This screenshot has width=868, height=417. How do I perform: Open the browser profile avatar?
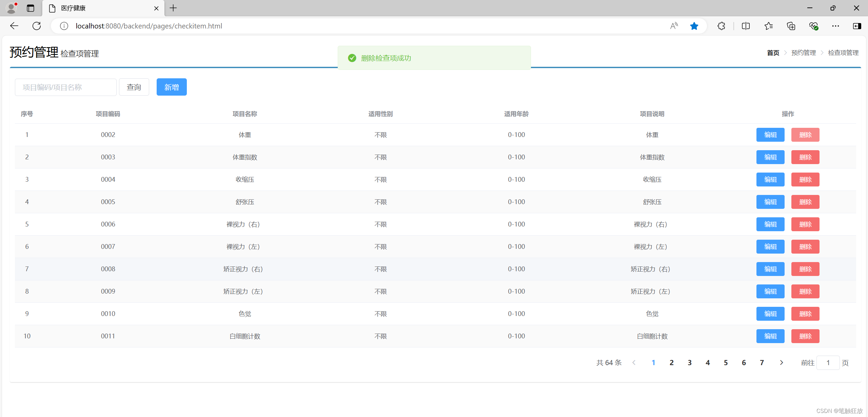[x=12, y=8]
